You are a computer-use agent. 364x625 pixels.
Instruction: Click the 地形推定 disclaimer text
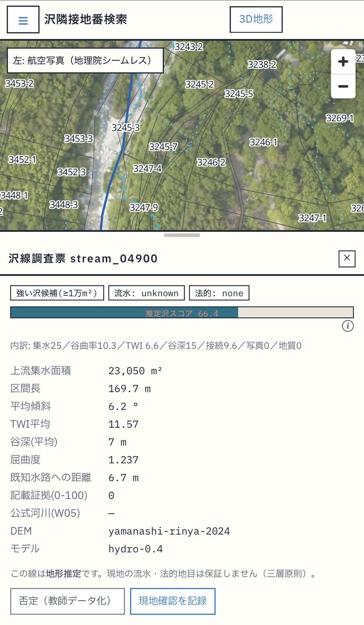tap(63, 573)
